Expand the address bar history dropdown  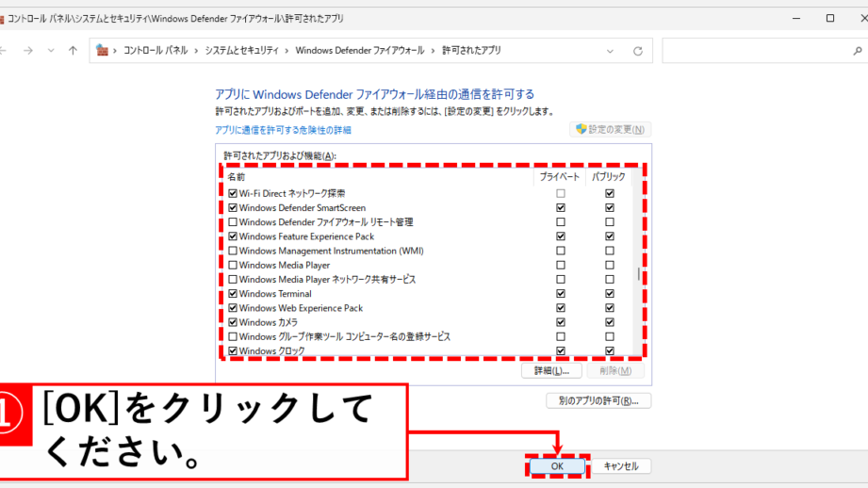point(611,51)
